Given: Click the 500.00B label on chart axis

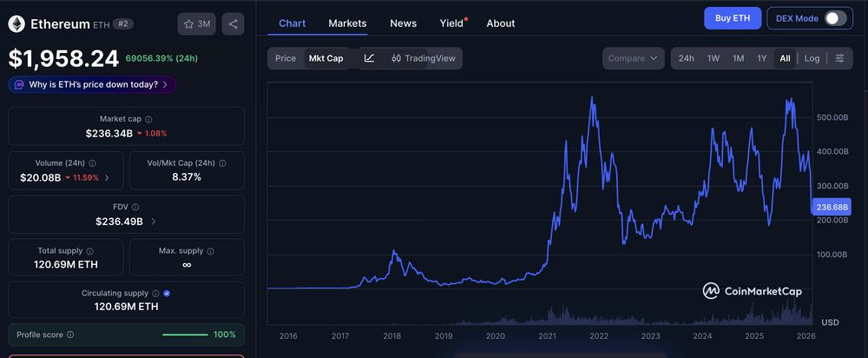Looking at the screenshot, I should (832, 117).
